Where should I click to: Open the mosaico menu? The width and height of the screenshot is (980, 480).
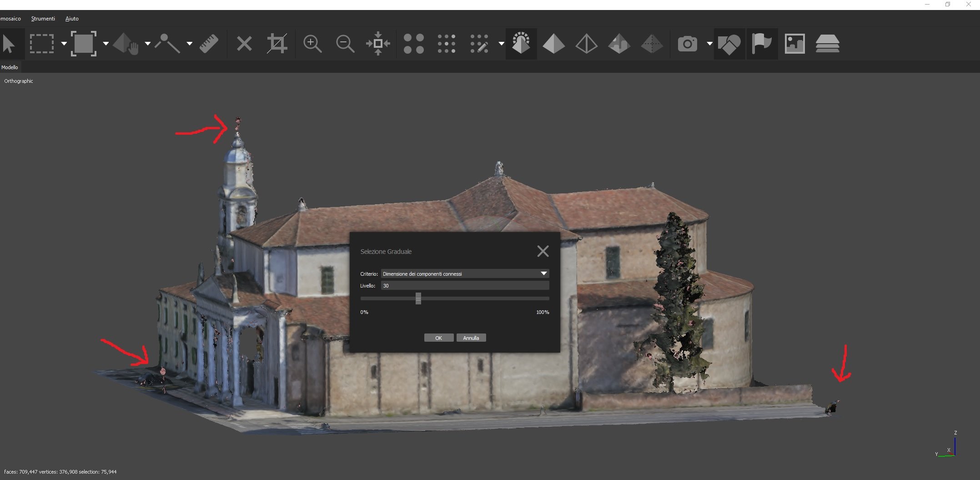tap(10, 19)
